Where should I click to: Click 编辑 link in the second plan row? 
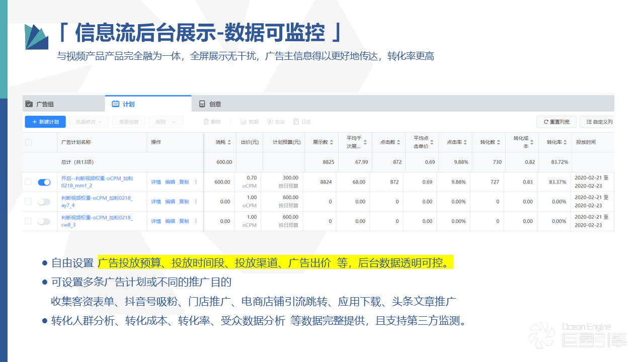[x=170, y=202]
